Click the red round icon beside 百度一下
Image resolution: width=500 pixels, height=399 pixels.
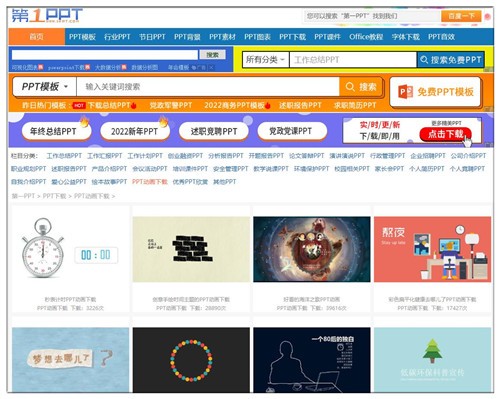[487, 16]
